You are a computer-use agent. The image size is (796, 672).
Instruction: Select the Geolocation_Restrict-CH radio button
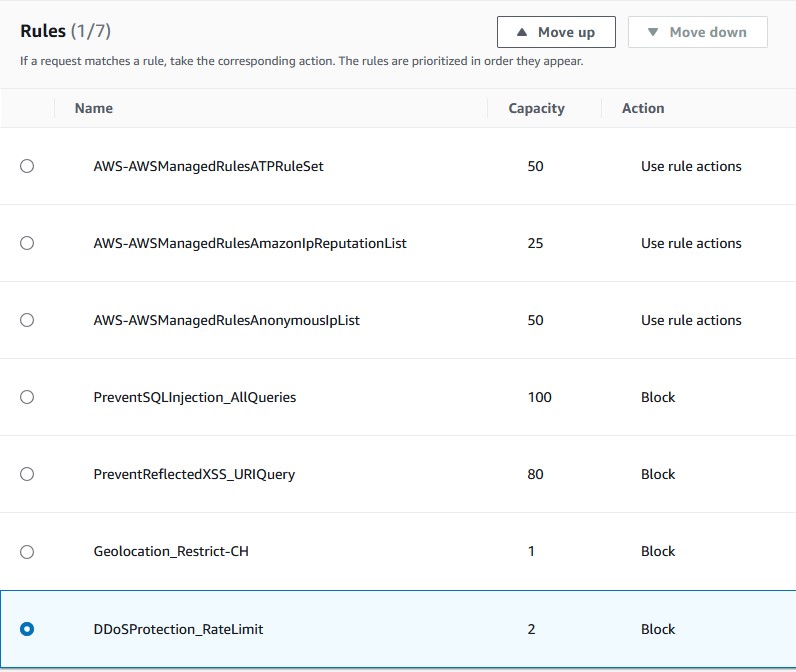click(x=27, y=552)
